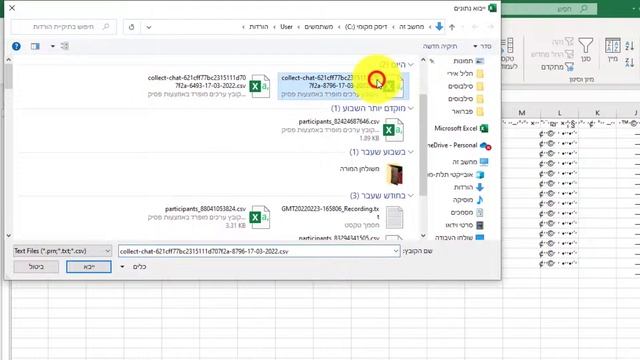Select Microsoft Excel in the navigation pane
This screenshot has width=640, height=360.
[x=461, y=128]
